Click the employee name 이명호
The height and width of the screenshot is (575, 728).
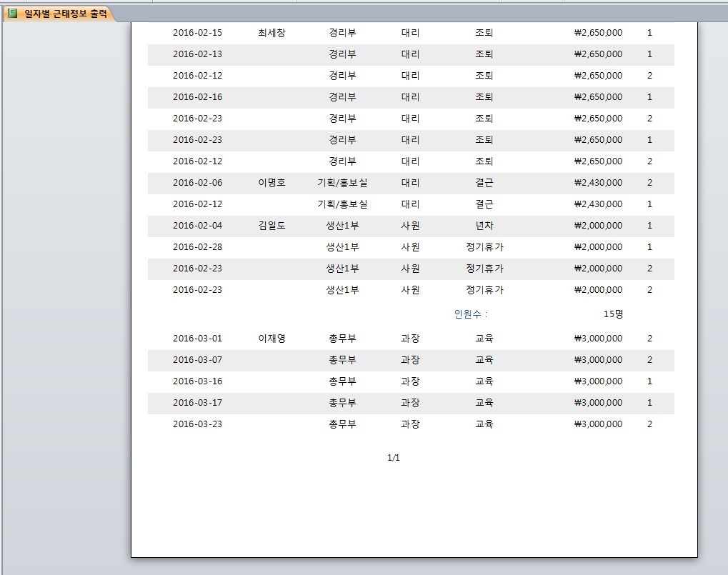pos(271,182)
